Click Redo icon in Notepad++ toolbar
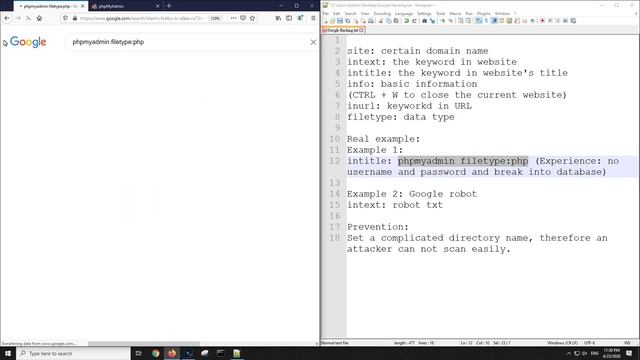This screenshot has width=640, height=360. point(414,20)
